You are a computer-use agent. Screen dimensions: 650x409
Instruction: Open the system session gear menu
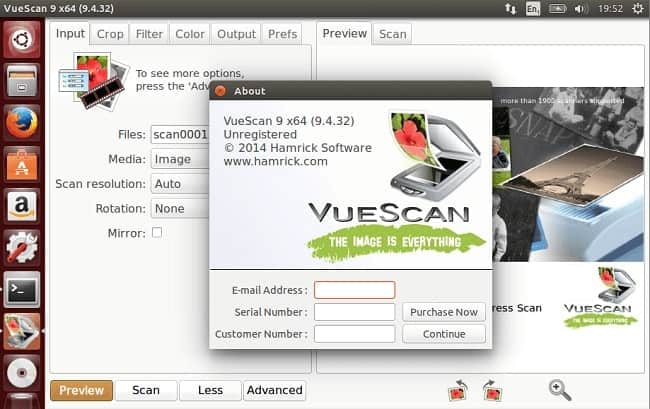click(638, 8)
